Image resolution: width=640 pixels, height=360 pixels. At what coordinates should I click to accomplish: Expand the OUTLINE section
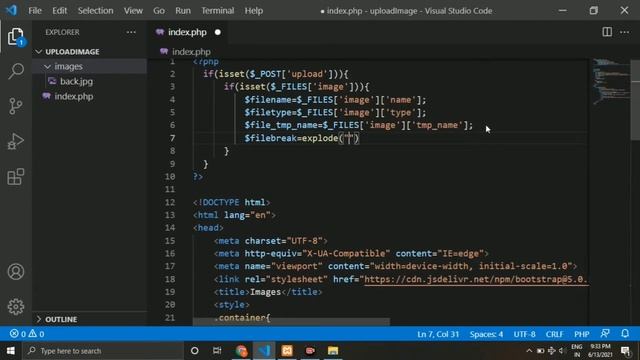coord(39,319)
